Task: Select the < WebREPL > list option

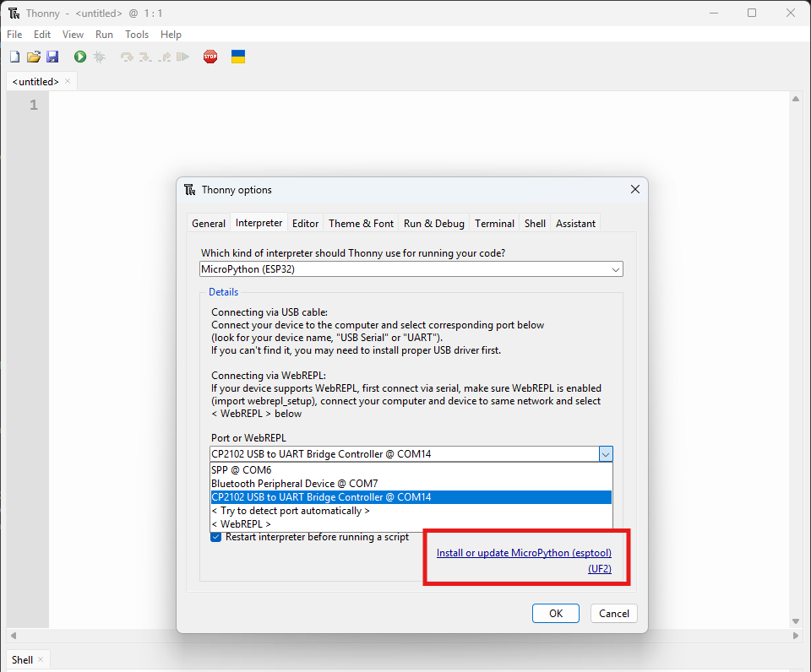Action: (x=411, y=523)
